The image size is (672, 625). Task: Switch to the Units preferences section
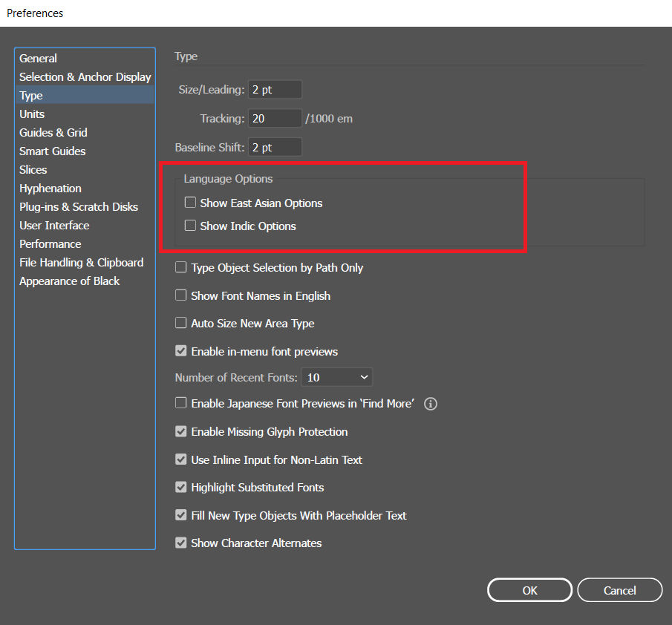pyautogui.click(x=32, y=114)
